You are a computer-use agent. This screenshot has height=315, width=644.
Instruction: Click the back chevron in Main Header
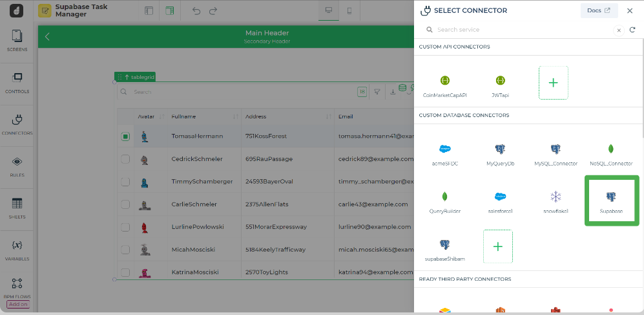click(x=47, y=37)
